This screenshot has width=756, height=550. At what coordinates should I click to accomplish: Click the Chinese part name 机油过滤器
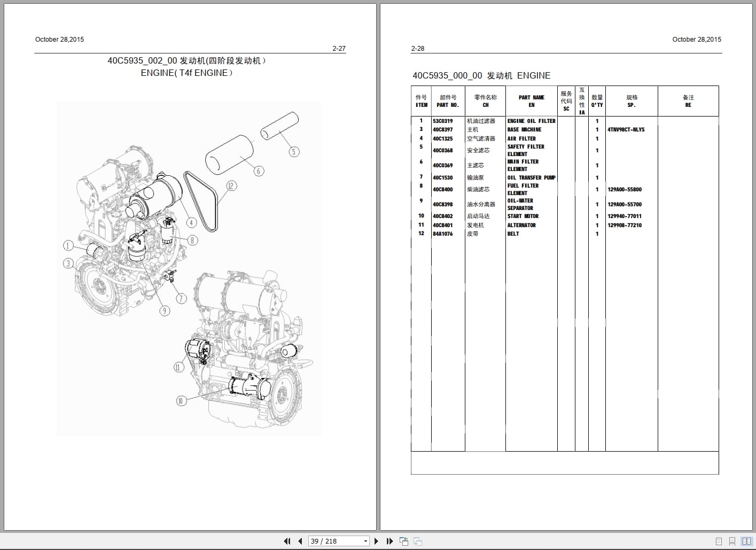coord(481,121)
